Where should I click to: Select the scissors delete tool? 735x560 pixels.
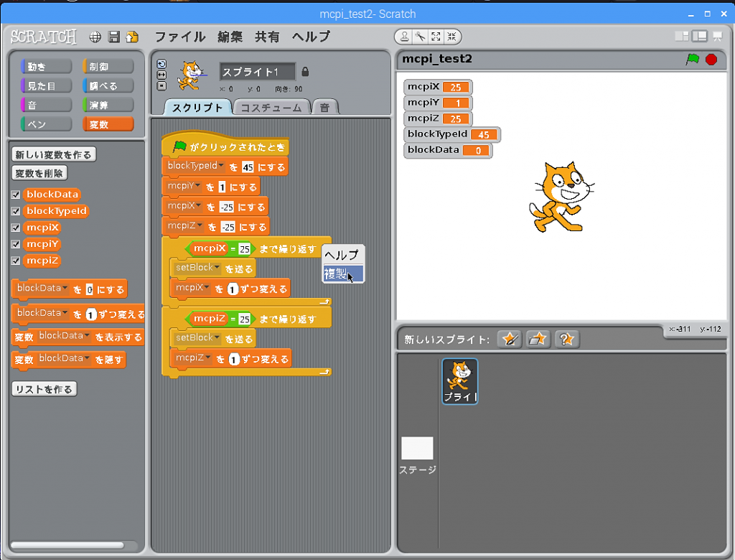420,37
